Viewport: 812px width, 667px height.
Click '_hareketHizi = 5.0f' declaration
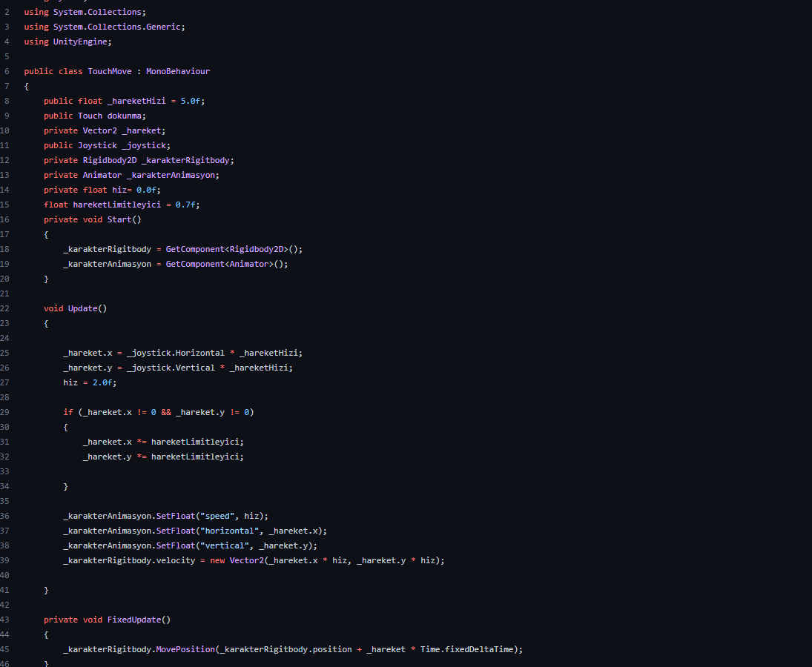[154, 101]
